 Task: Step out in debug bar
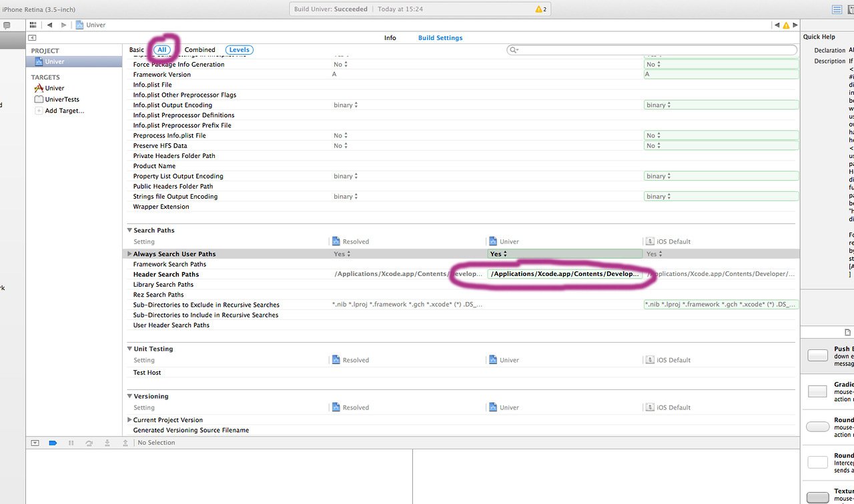pos(125,443)
